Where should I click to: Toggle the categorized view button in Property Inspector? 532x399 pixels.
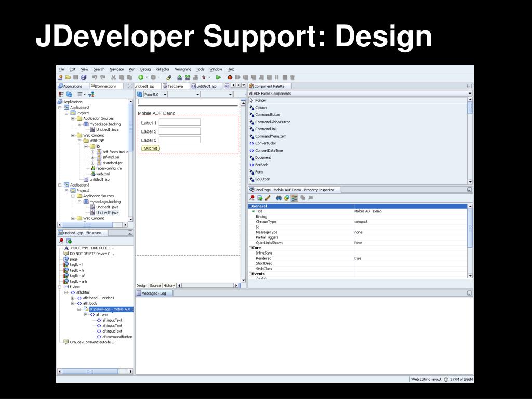[x=295, y=198]
